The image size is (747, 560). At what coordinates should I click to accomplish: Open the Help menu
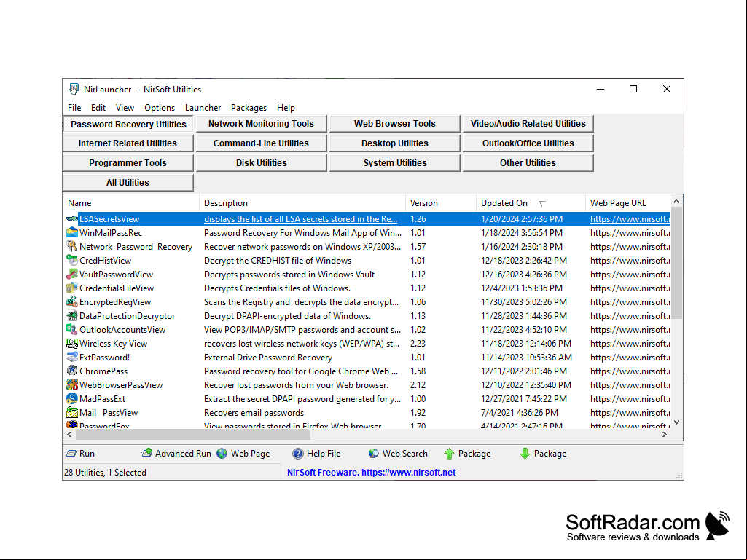pos(286,108)
